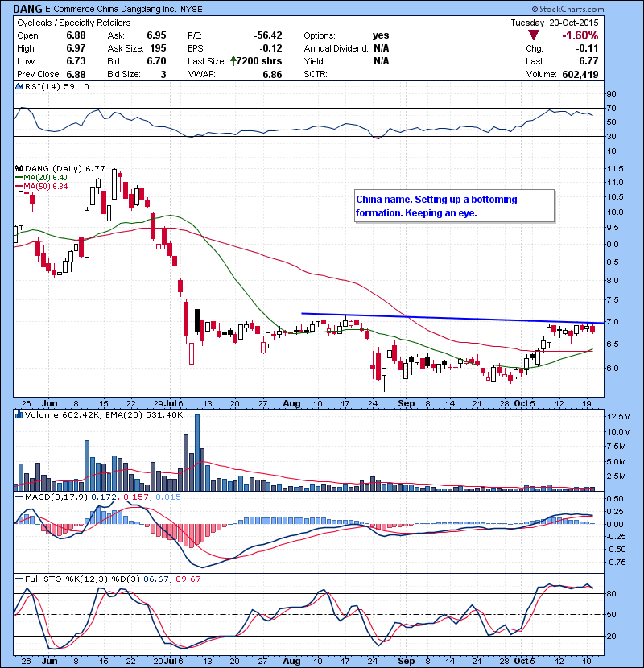Click the Chg value -0.11

587,48
